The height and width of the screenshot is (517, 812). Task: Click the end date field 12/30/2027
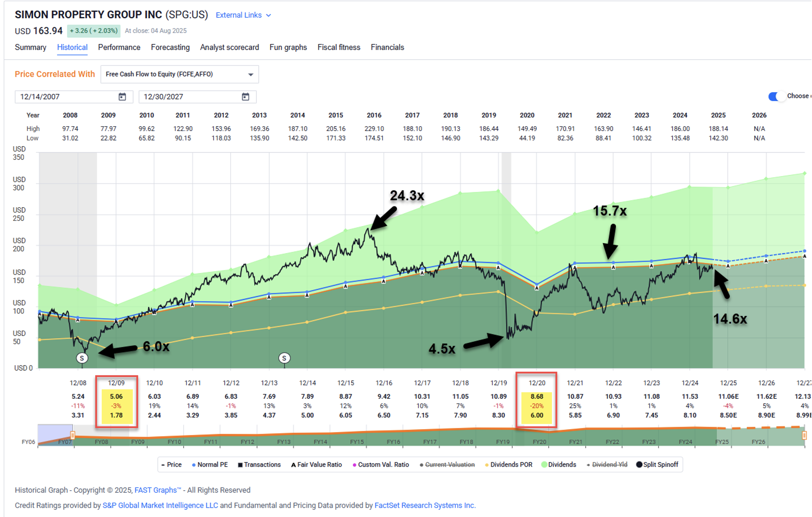click(197, 97)
